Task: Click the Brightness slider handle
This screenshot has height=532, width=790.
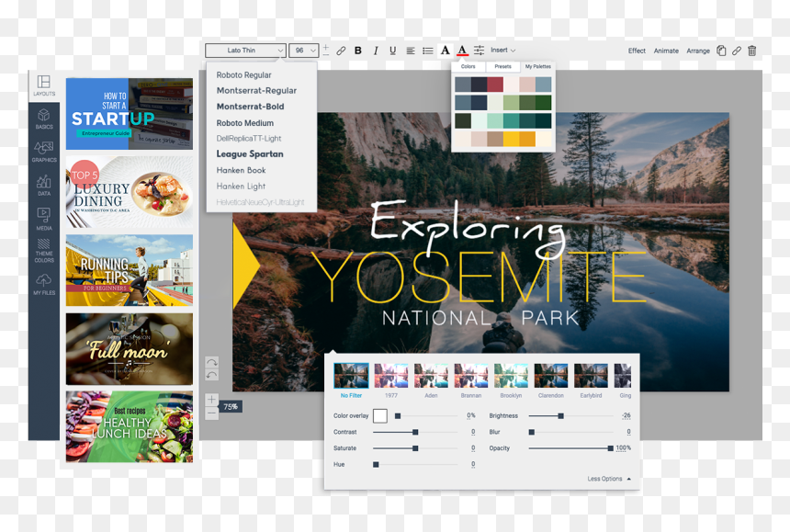Action: point(560,416)
